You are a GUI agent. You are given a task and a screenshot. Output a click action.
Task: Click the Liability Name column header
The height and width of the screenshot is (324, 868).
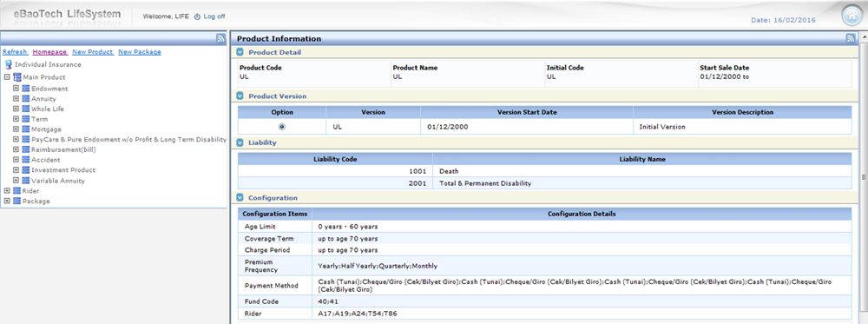[x=642, y=160]
